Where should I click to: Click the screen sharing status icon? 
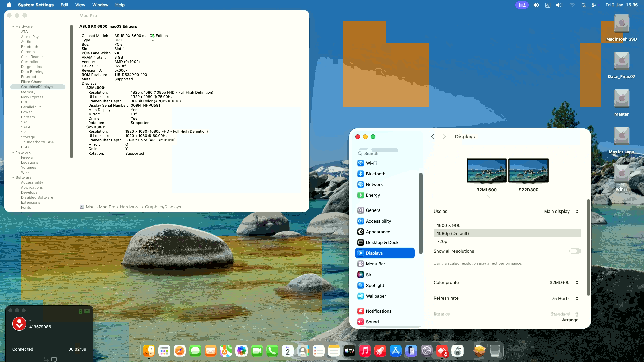(x=522, y=5)
